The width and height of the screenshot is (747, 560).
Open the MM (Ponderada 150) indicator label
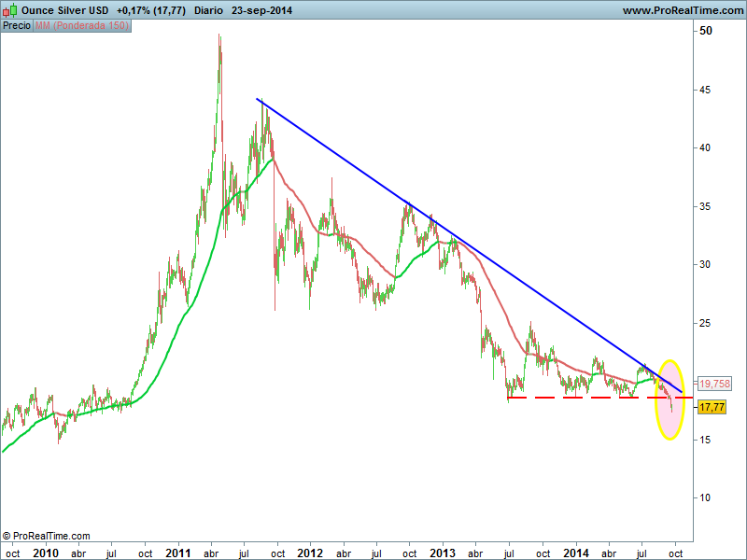click(82, 26)
